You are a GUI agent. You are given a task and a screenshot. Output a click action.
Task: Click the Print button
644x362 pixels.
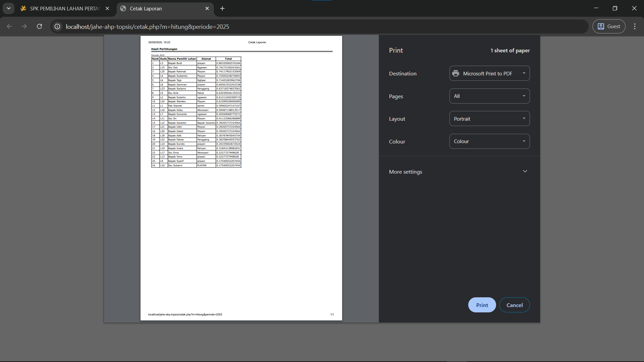click(x=482, y=305)
